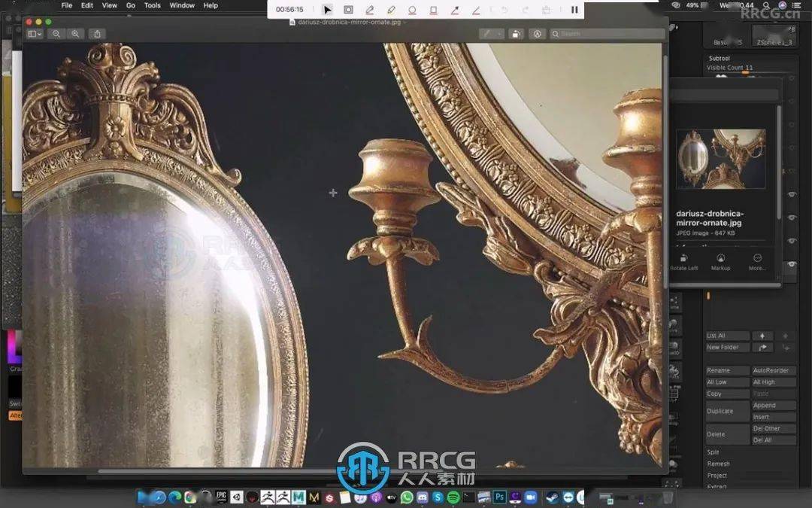Click the mirror image thumbnail in preview panel
Screen dimensions: 812x508
pos(720,159)
